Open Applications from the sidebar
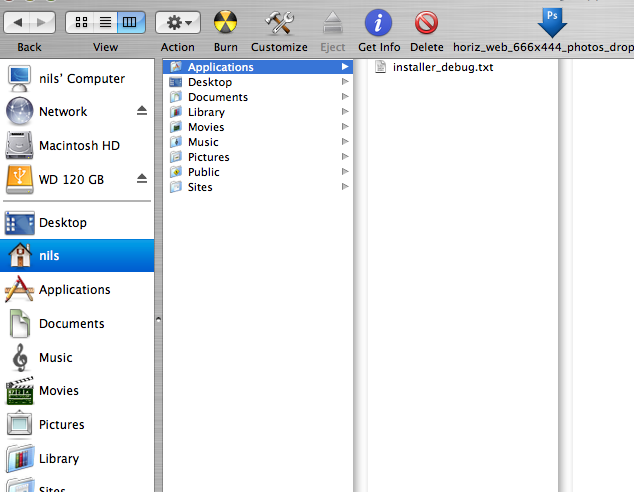Image resolution: width=634 pixels, height=492 pixels. [77, 289]
